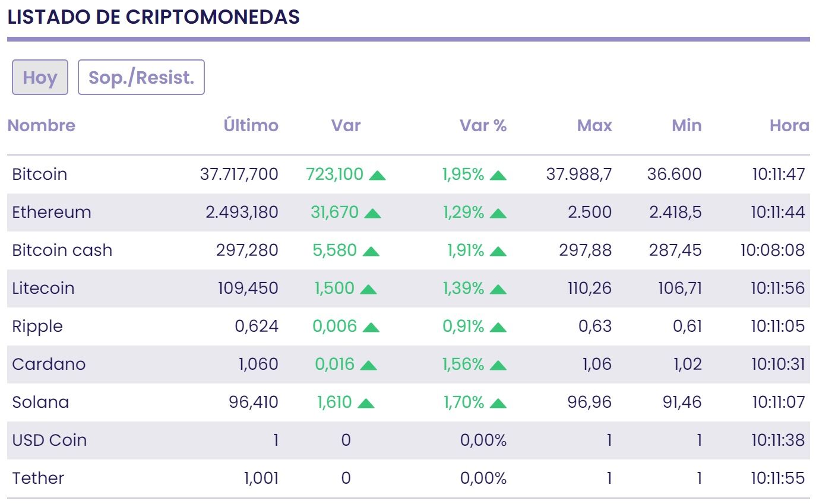Click the Max column header
This screenshot has height=504, width=816.
(x=594, y=125)
